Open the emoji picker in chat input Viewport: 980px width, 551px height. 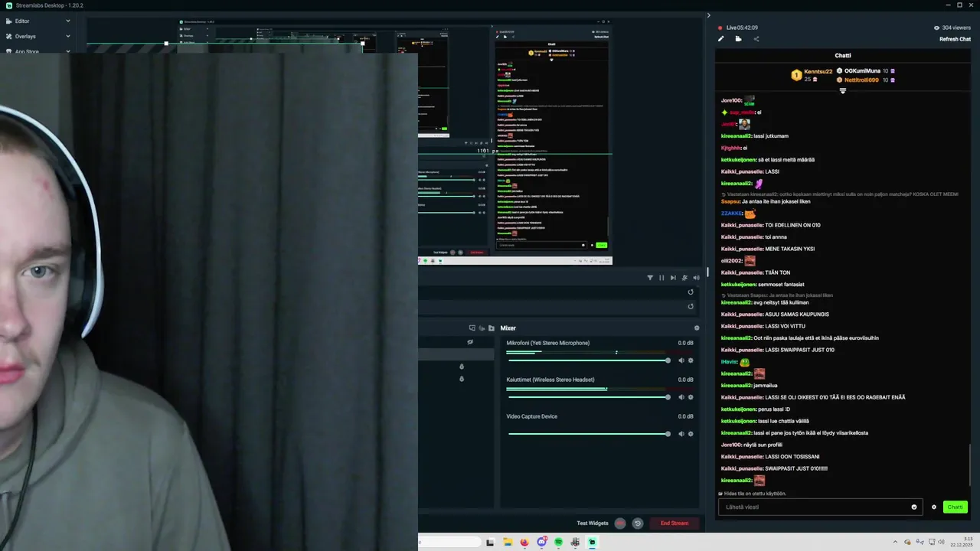(x=914, y=507)
